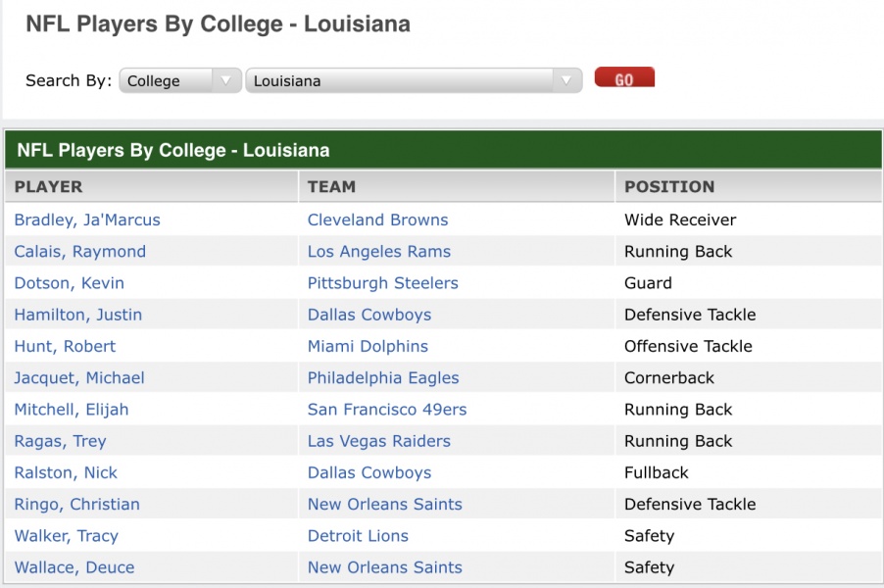Click the POSITION column header
Viewport: 884px width, 588px height.
point(669,186)
